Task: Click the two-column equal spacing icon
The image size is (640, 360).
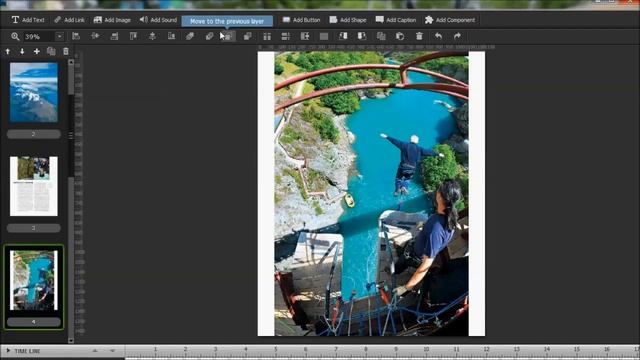Action: [267, 36]
